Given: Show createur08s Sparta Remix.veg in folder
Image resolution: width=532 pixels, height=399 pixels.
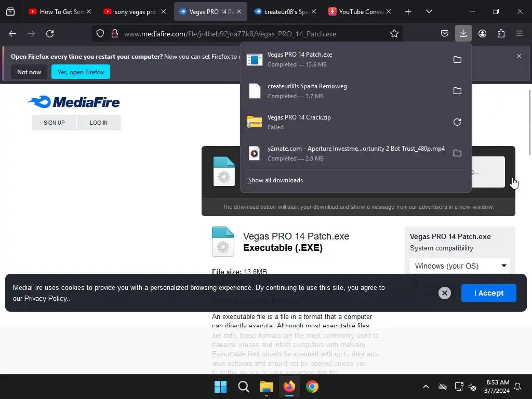Looking at the screenshot, I should (x=457, y=91).
